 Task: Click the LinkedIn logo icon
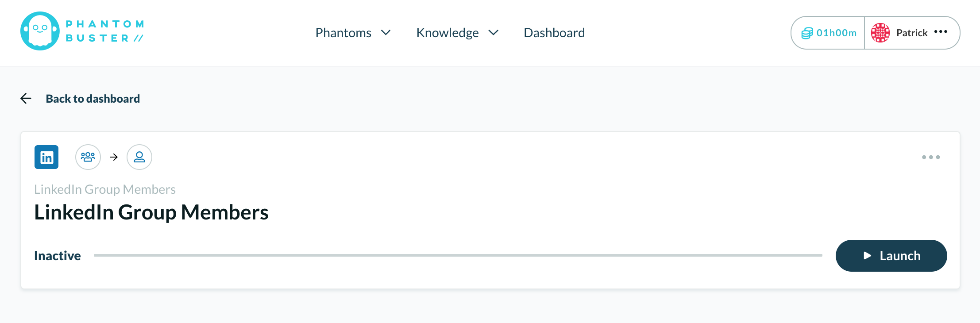[46, 157]
